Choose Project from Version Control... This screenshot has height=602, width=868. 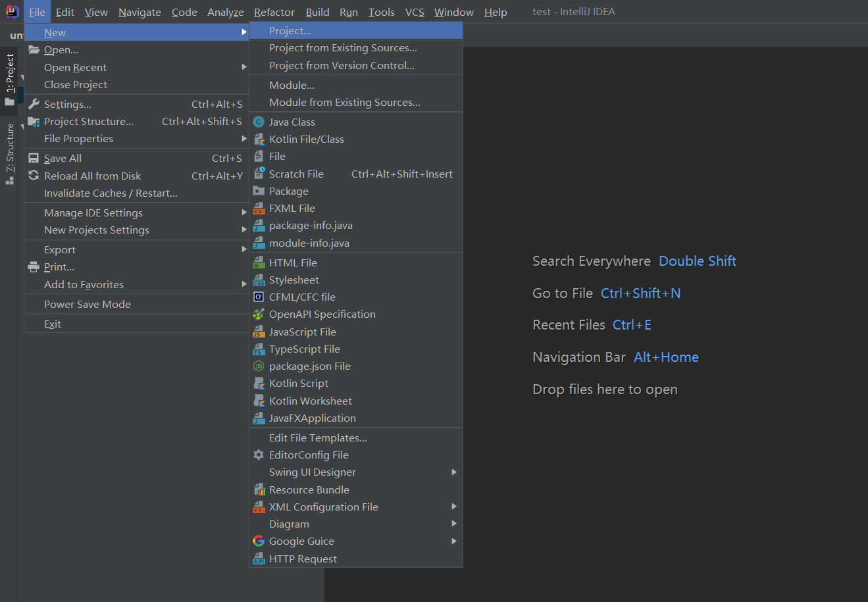(356, 66)
